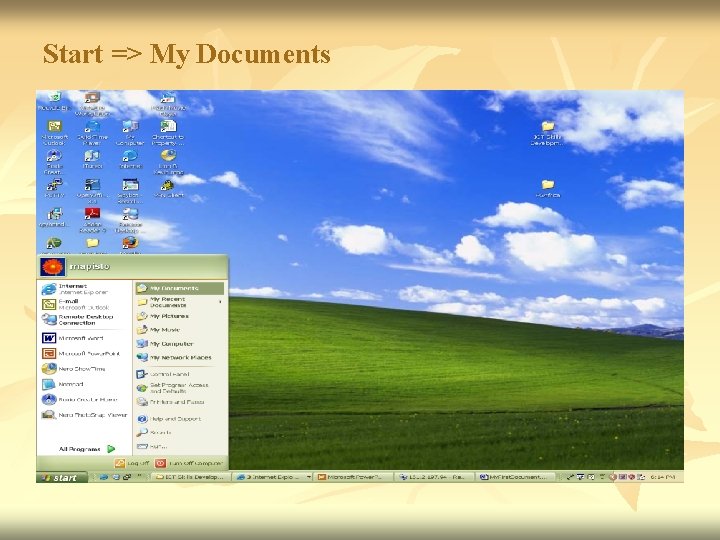Open My Computer from Start menu
Image resolution: width=720 pixels, height=540 pixels.
(x=180, y=343)
